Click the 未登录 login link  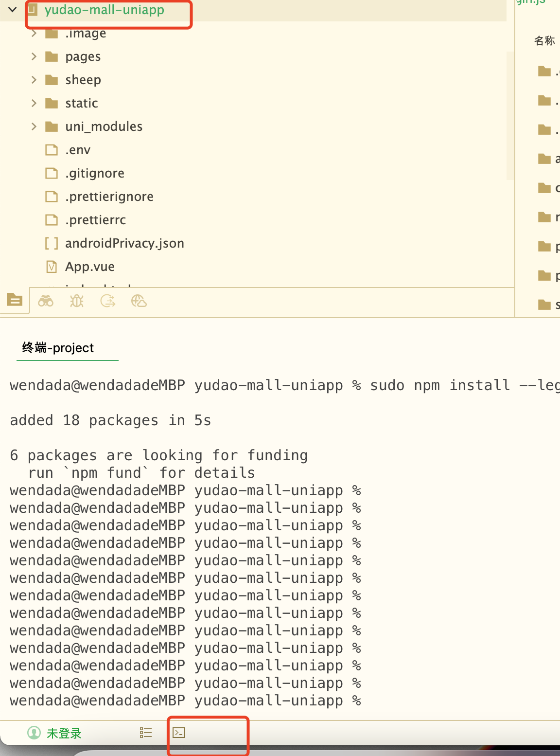[64, 733]
